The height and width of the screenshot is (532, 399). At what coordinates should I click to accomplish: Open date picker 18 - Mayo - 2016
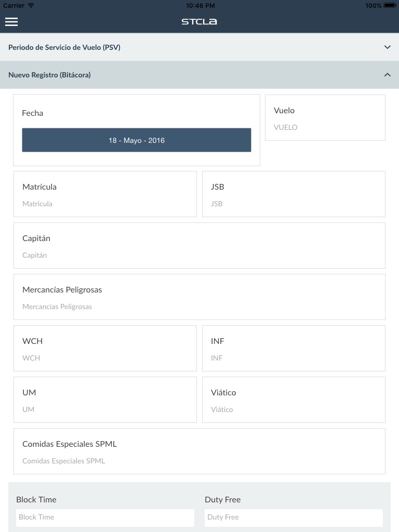[x=137, y=140]
